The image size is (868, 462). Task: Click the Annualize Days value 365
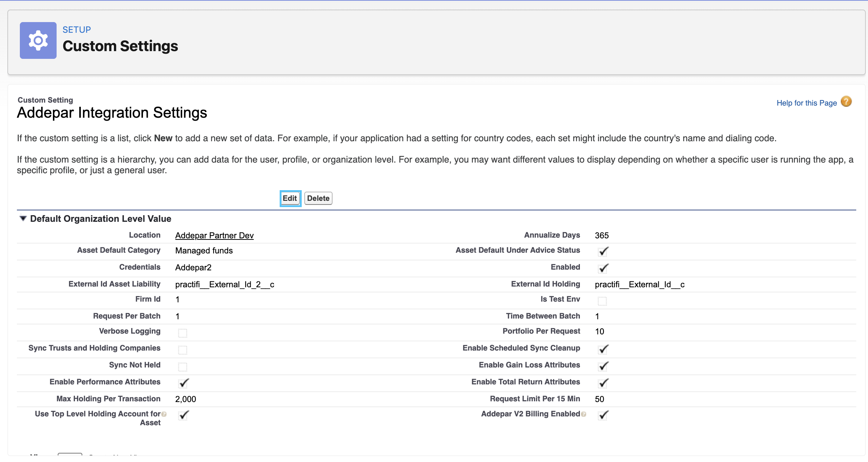point(602,235)
